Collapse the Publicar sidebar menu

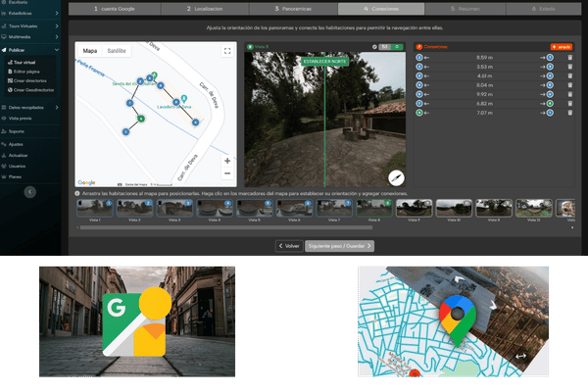tap(30, 50)
